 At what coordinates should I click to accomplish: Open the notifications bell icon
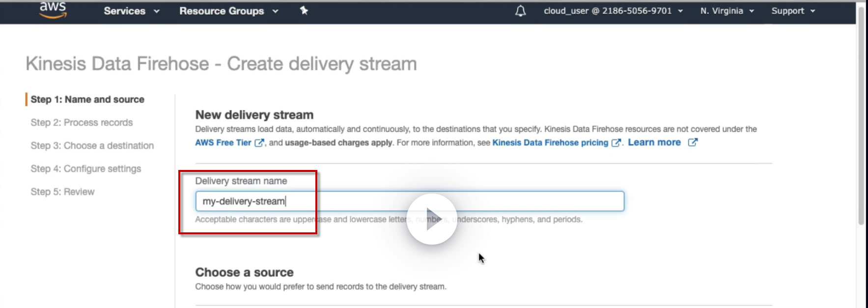[520, 11]
